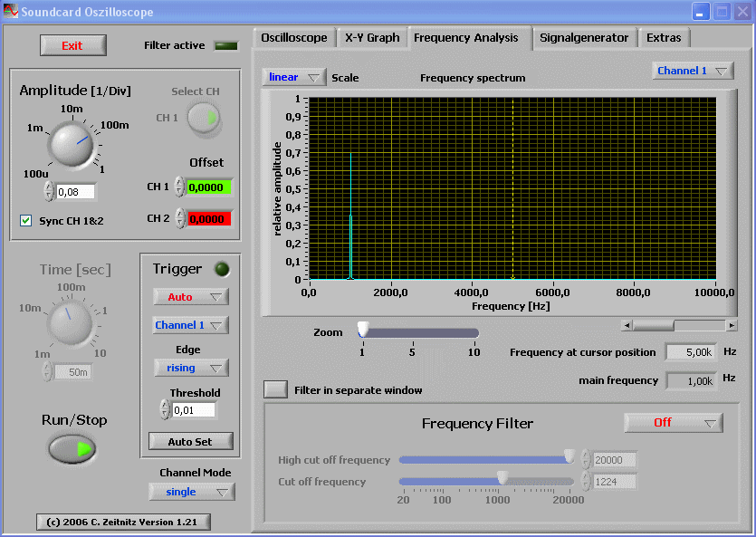Toggle the Select CH round switch
This screenshot has height=537, width=756.
204,118
